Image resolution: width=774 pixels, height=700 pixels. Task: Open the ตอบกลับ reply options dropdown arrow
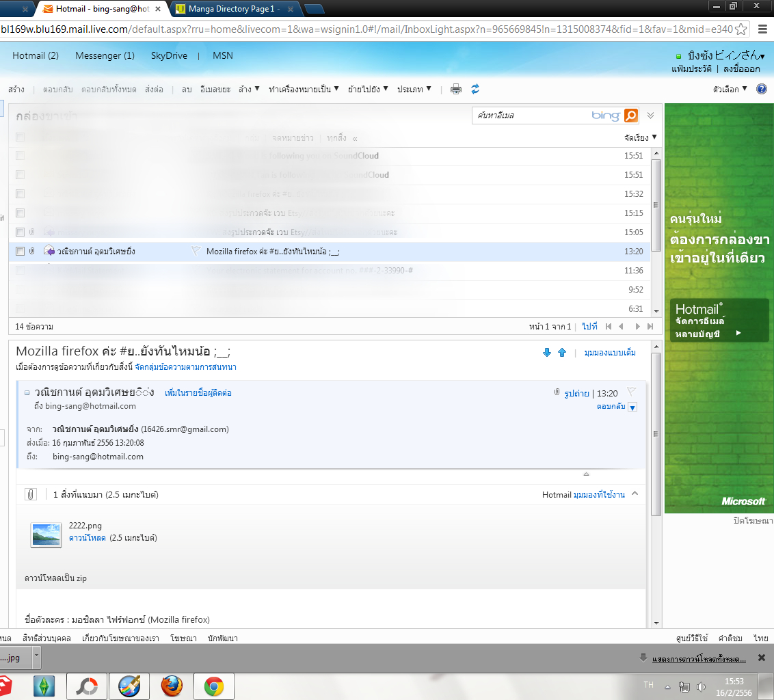pyautogui.click(x=633, y=407)
